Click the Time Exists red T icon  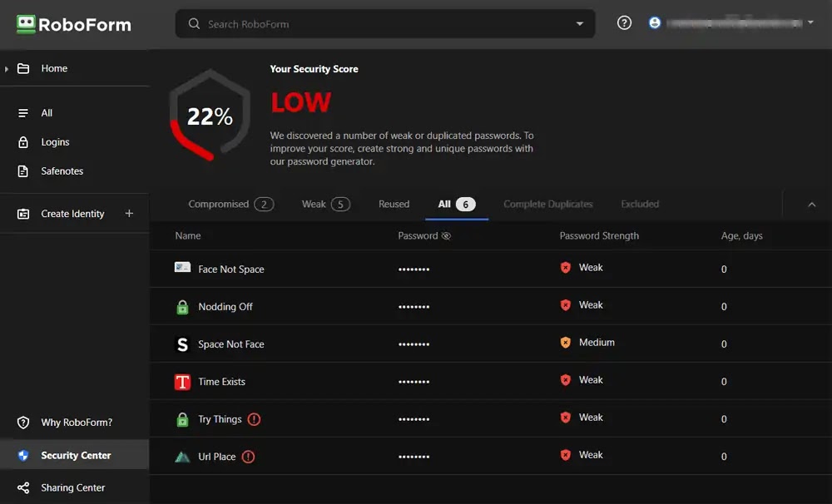click(182, 382)
